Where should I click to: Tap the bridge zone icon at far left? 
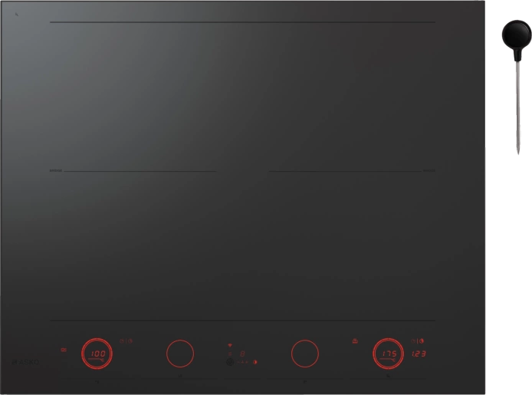click(64, 350)
